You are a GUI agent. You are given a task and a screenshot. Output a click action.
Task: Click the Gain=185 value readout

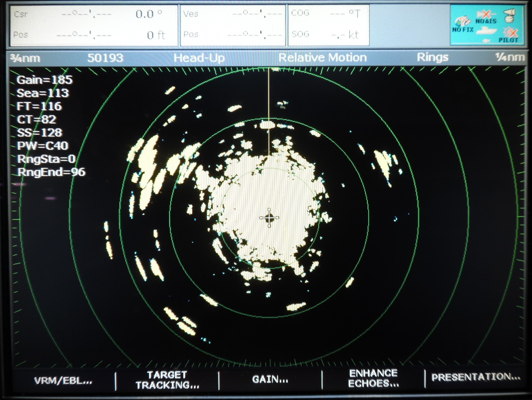coord(44,80)
